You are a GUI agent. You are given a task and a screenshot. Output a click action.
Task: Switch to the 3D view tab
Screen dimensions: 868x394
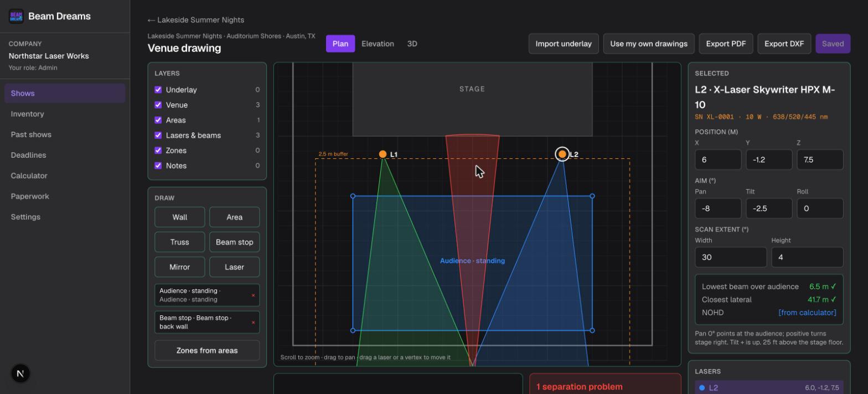[412, 44]
